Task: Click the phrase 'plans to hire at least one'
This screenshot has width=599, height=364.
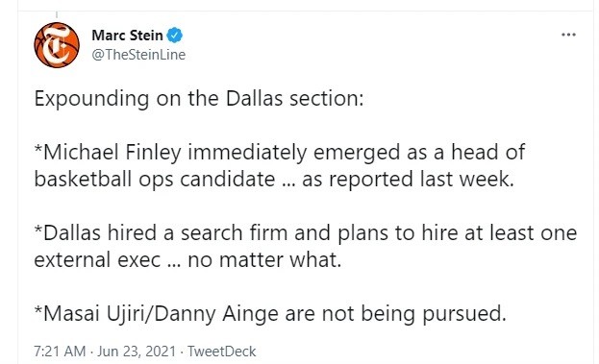Action: 457,232
